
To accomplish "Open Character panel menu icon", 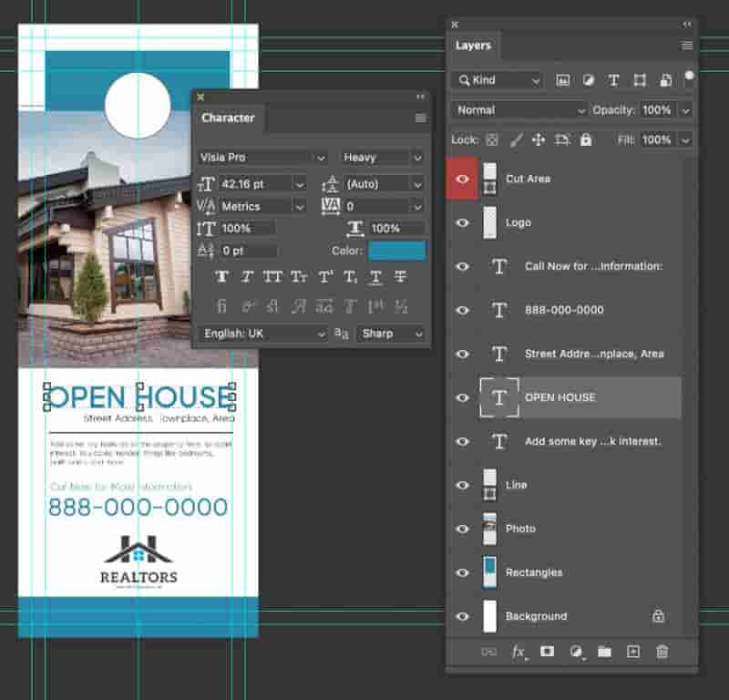I will (420, 118).
